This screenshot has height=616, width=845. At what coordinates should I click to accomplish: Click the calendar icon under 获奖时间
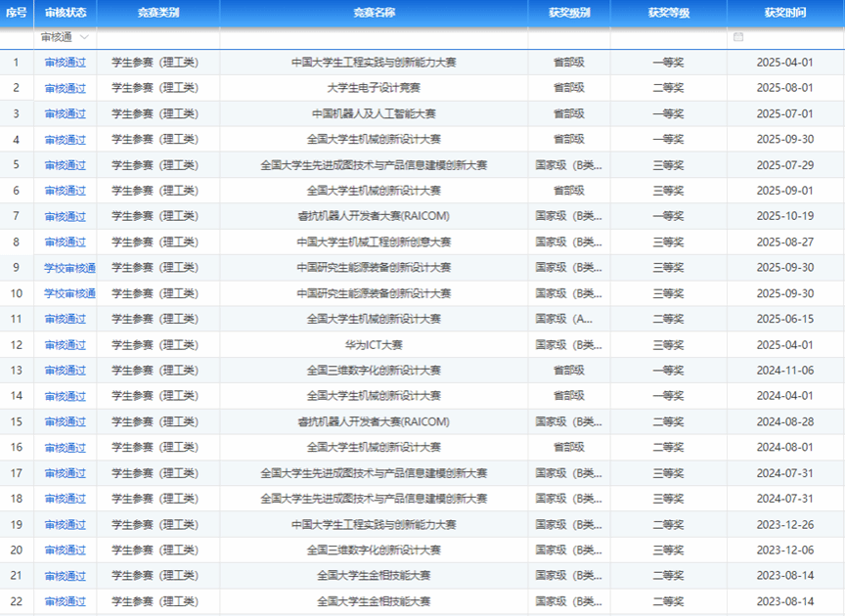[738, 37]
